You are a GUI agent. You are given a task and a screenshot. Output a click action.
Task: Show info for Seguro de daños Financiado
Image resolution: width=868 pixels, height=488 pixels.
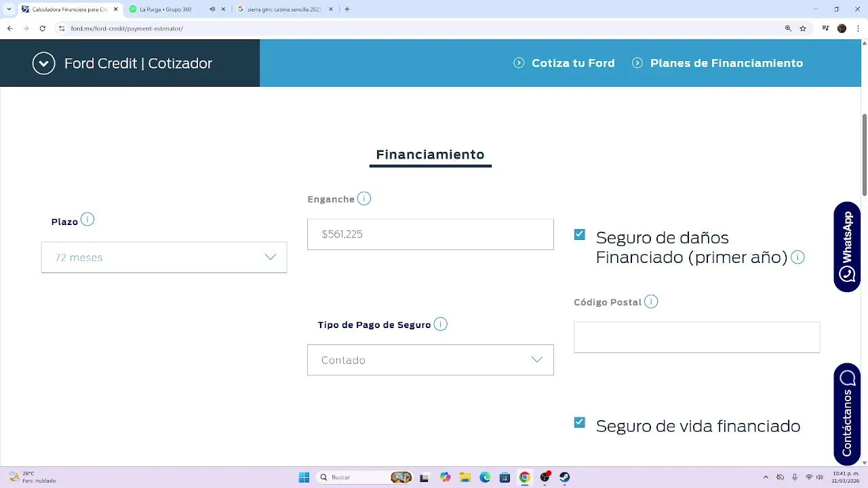pyautogui.click(x=797, y=258)
